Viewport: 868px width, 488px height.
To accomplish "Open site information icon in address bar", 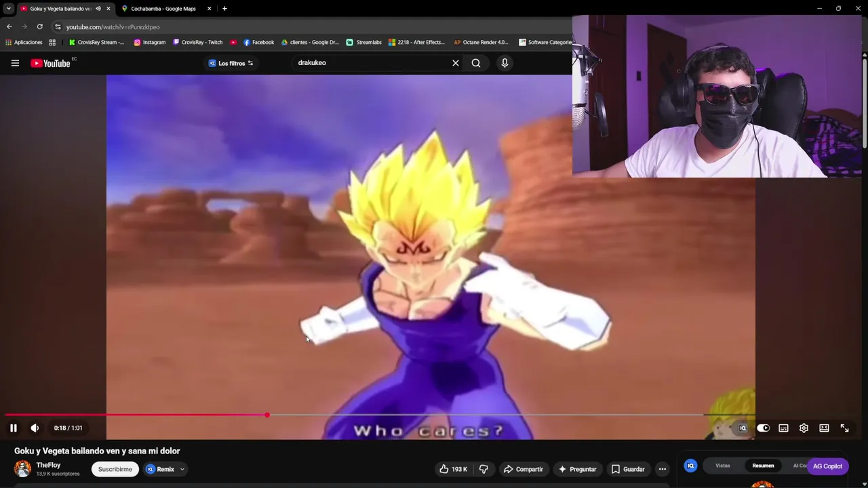I will click(58, 26).
